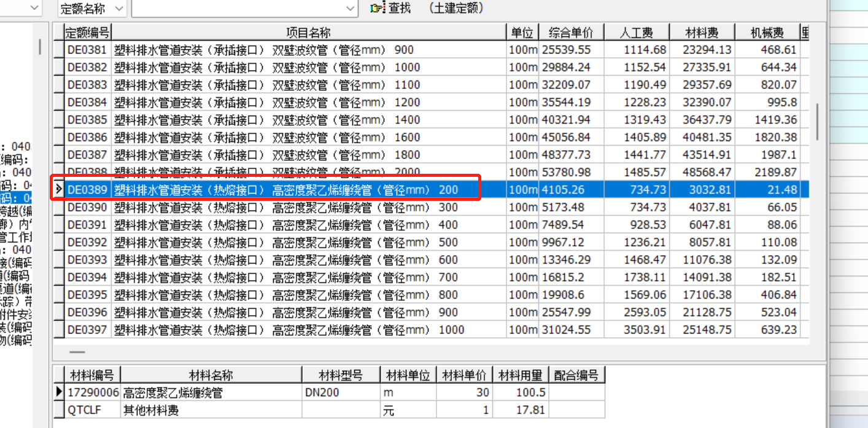
Task: Click the machinery cost cell 21.48
Action: pyautogui.click(x=768, y=190)
